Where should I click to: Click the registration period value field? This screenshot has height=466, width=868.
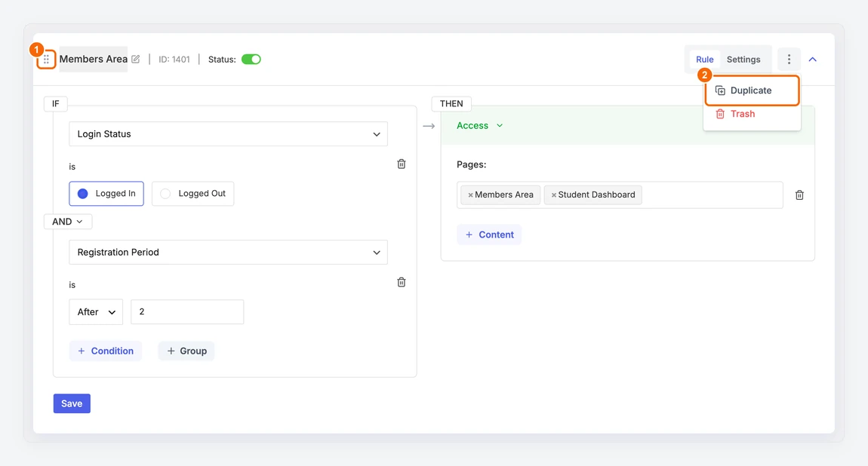coord(187,311)
